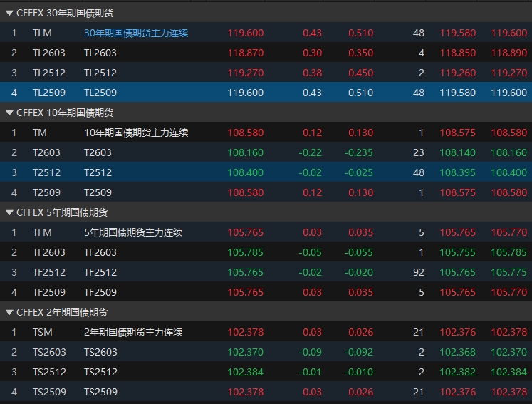Screen dimensions: 532x404
Task: Click T2603 last price 108.160
Action: 245,152
